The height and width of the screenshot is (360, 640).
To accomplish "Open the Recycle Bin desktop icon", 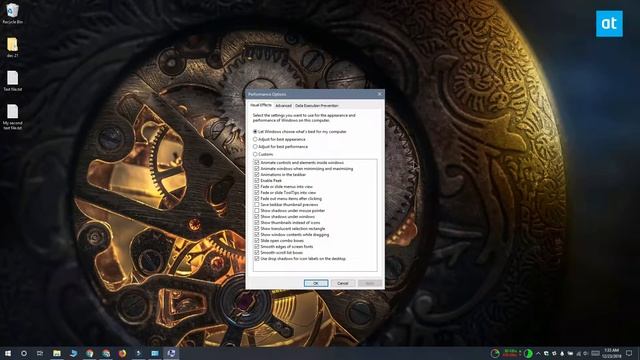I will (12, 13).
